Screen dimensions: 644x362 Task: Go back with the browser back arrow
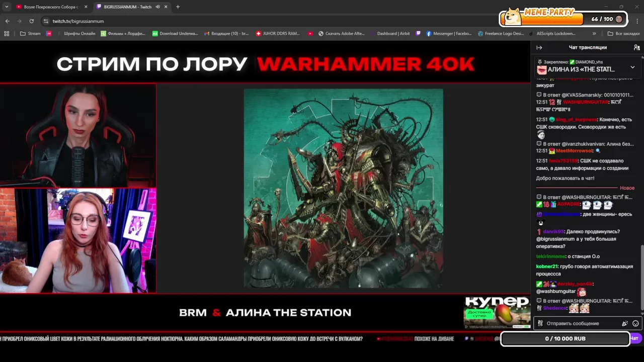click(x=7, y=21)
